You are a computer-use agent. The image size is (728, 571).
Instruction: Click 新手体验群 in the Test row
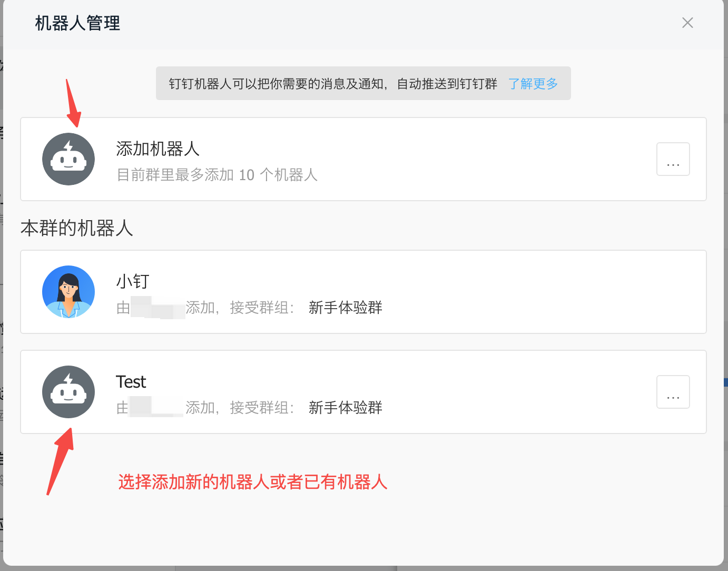[x=346, y=408]
